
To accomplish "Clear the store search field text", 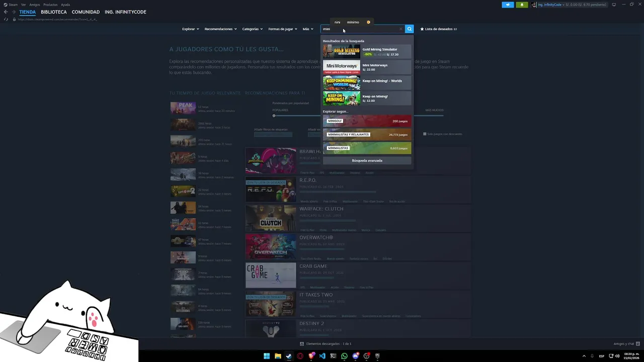I will (x=401, y=29).
